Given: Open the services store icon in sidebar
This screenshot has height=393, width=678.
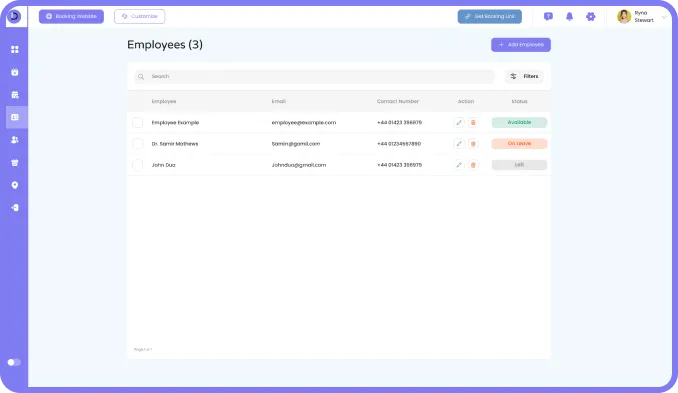Looking at the screenshot, I should pos(15,163).
